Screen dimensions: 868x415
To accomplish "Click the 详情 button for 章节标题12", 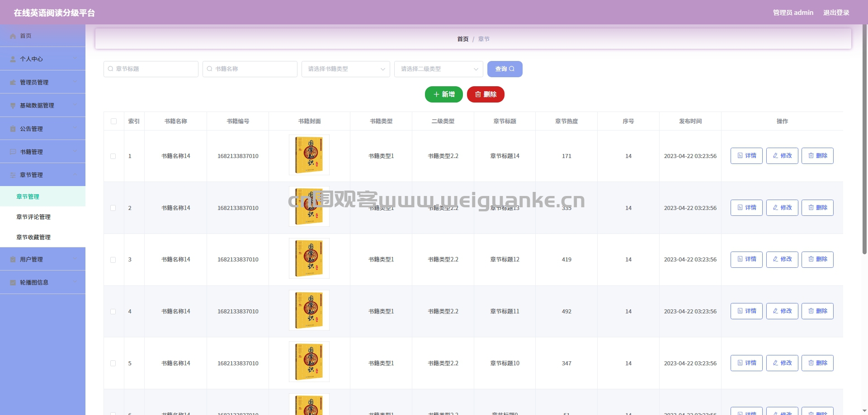I will point(746,259).
